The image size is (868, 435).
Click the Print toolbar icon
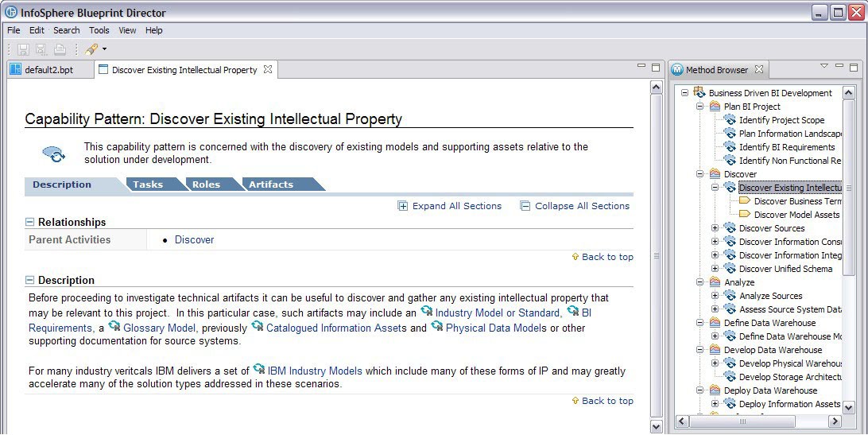pyautogui.click(x=60, y=50)
